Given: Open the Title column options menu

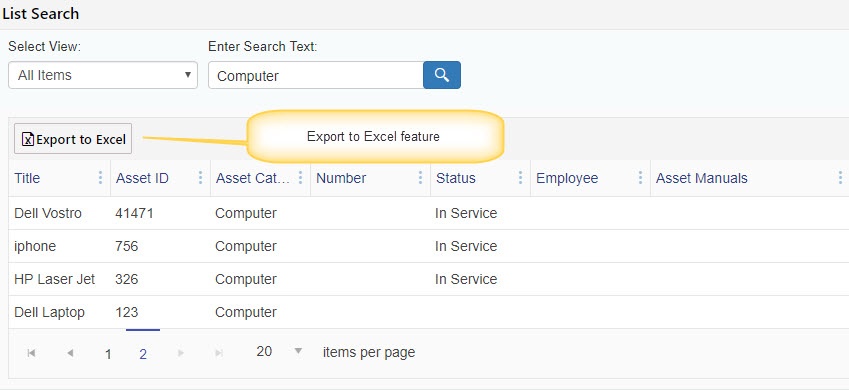Looking at the screenshot, I should (100, 178).
